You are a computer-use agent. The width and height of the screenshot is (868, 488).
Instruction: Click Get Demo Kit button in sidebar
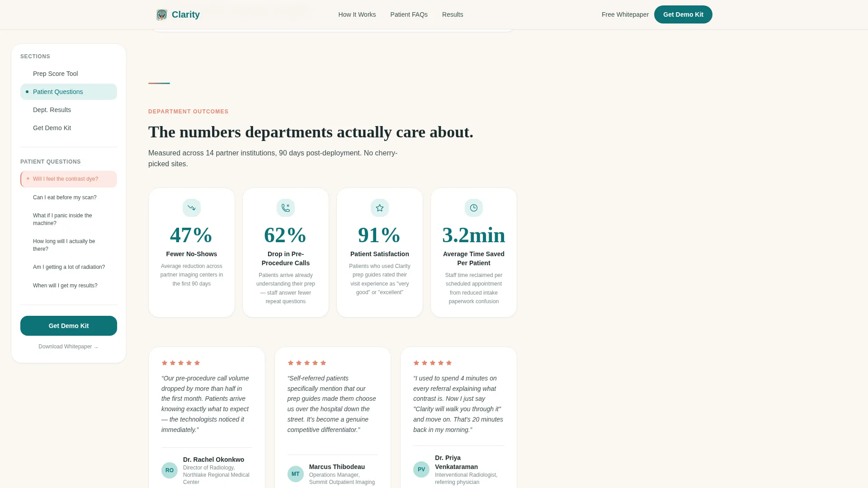pyautogui.click(x=69, y=326)
